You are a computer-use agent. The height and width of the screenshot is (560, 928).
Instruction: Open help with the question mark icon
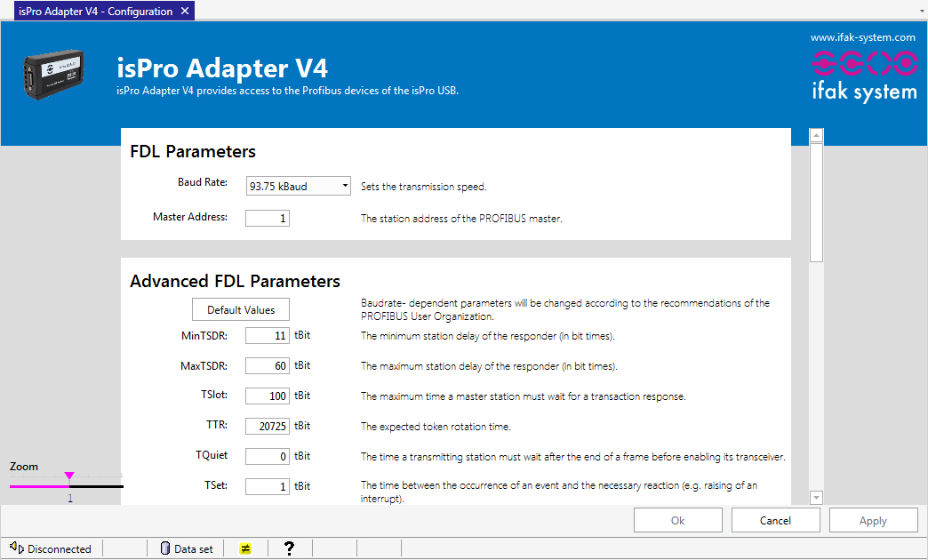click(x=289, y=548)
